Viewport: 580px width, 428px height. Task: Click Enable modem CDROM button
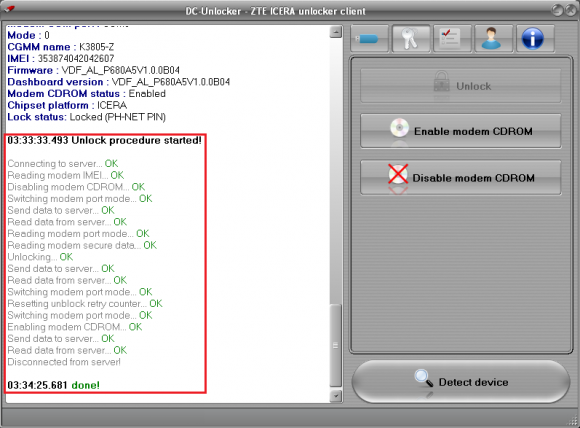(x=461, y=131)
